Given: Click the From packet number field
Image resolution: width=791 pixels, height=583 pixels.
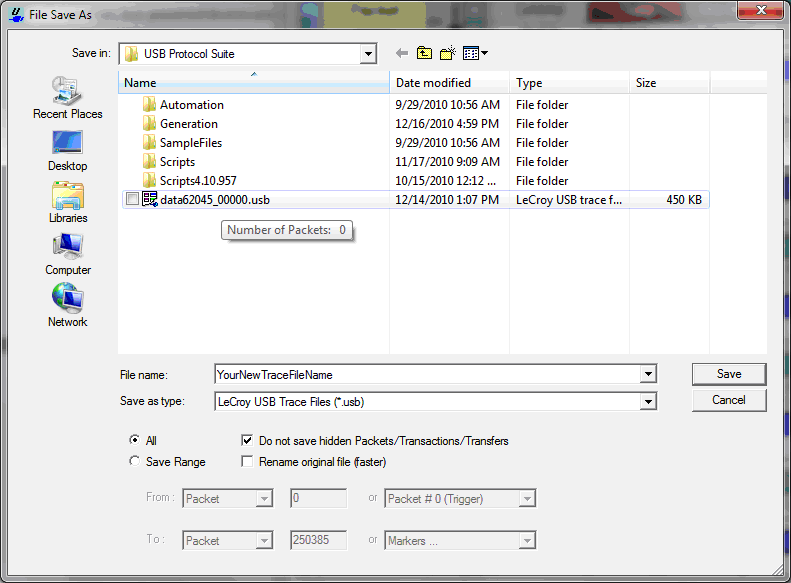Looking at the screenshot, I should point(318,498).
